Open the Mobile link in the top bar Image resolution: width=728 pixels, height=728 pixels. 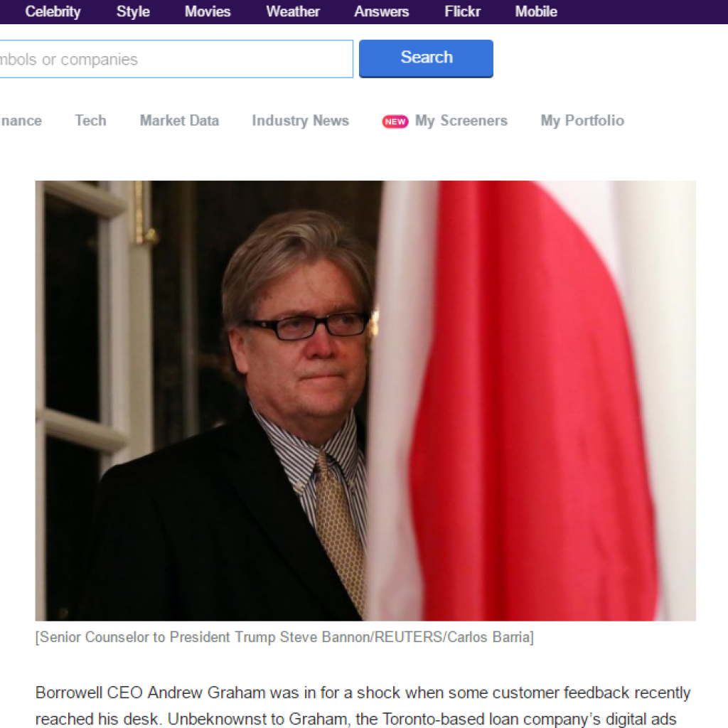pos(536,11)
